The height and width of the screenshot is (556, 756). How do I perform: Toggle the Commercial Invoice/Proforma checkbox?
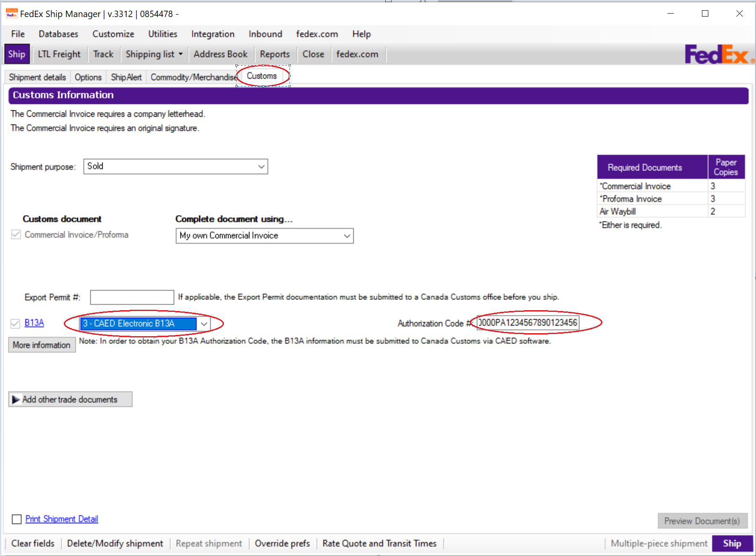coord(16,235)
